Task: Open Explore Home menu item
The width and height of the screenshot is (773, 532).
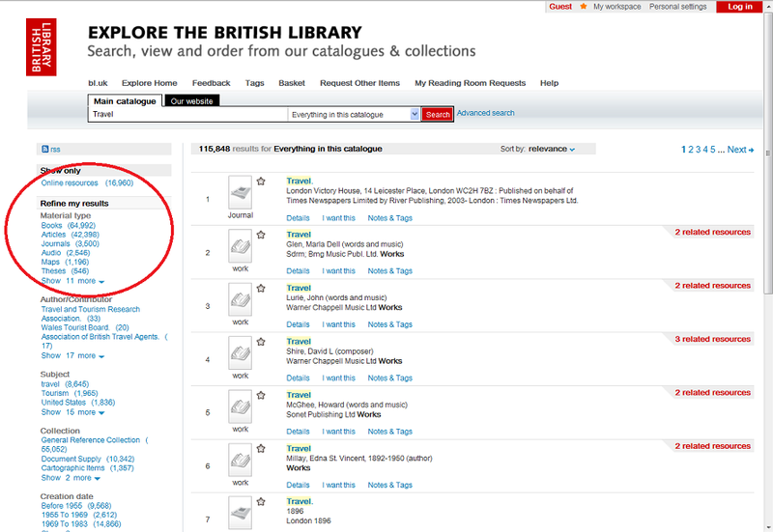Action: click(x=150, y=83)
